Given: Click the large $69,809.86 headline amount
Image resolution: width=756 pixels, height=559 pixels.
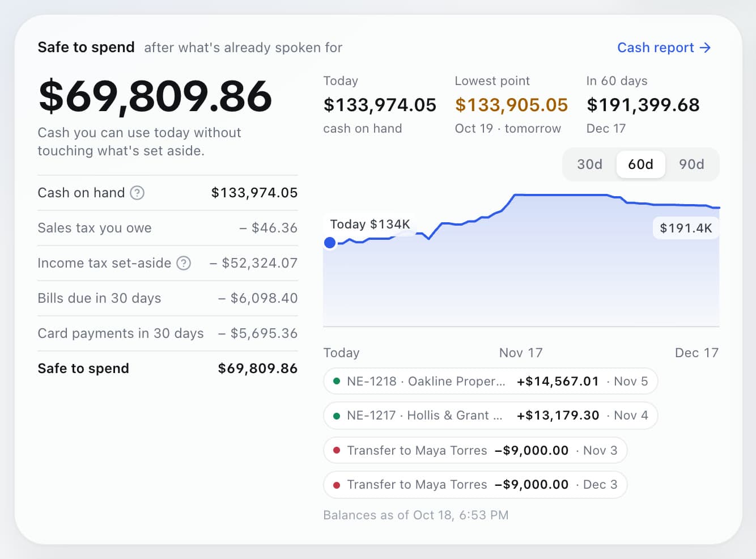Looking at the screenshot, I should point(155,96).
